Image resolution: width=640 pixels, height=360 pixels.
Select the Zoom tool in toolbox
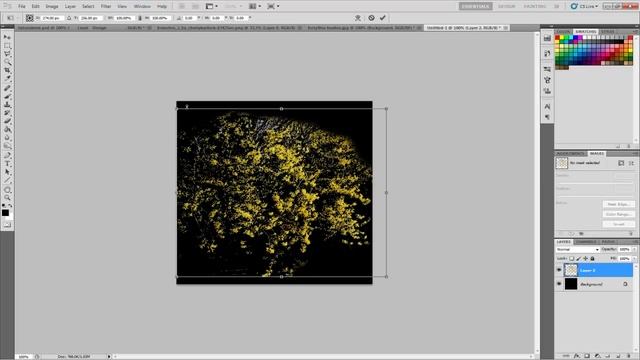(x=7, y=198)
